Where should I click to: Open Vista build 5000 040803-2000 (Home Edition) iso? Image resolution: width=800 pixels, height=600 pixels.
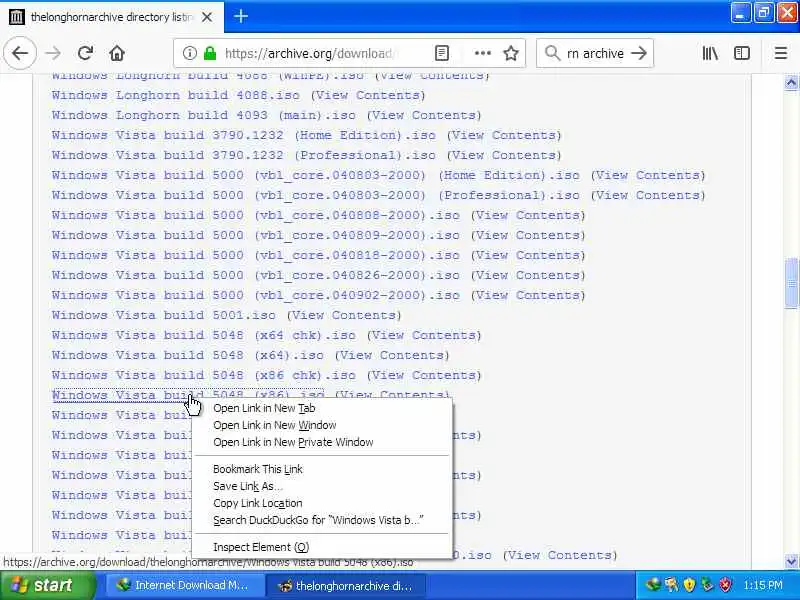[315, 176]
